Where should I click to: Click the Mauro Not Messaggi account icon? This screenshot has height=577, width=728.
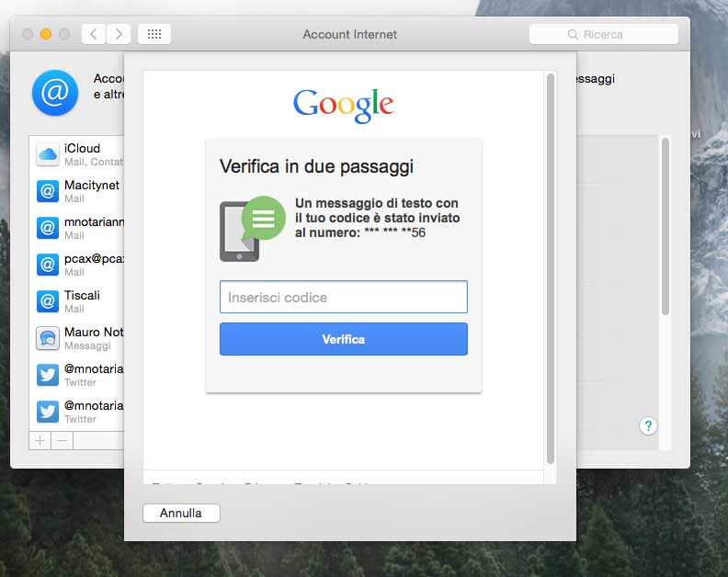click(x=48, y=338)
